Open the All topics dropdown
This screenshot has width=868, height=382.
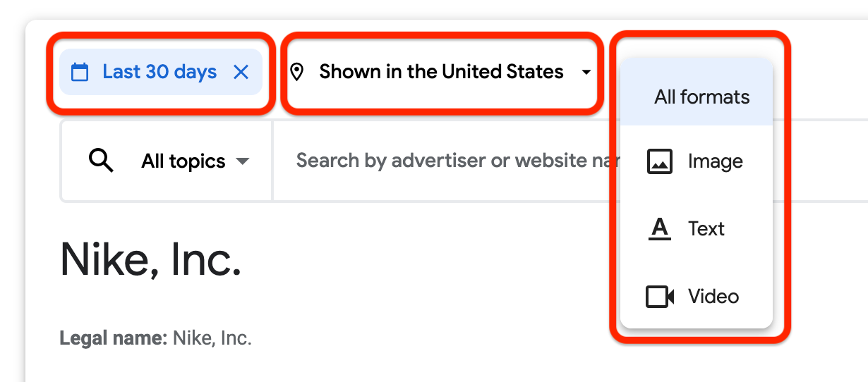pos(183,161)
